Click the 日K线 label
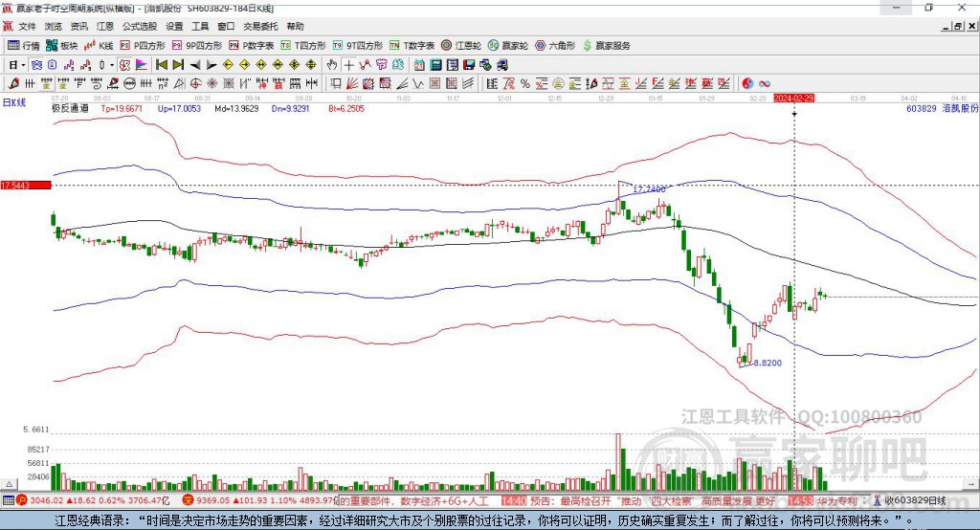This screenshot has height=530, width=980. click(x=14, y=102)
